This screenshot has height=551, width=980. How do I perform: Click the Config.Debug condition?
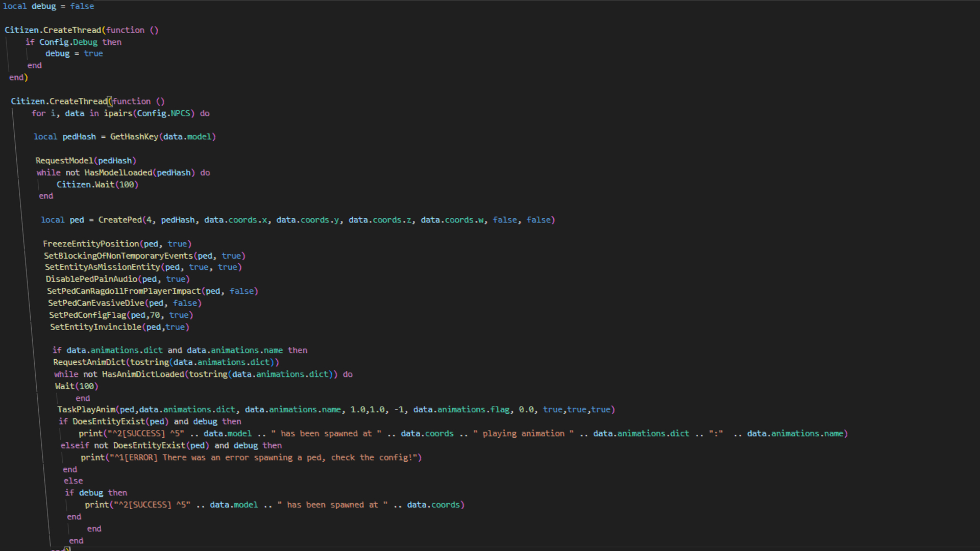68,42
